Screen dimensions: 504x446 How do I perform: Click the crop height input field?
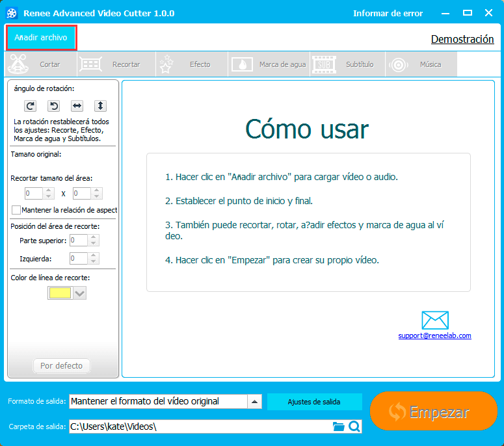point(82,194)
